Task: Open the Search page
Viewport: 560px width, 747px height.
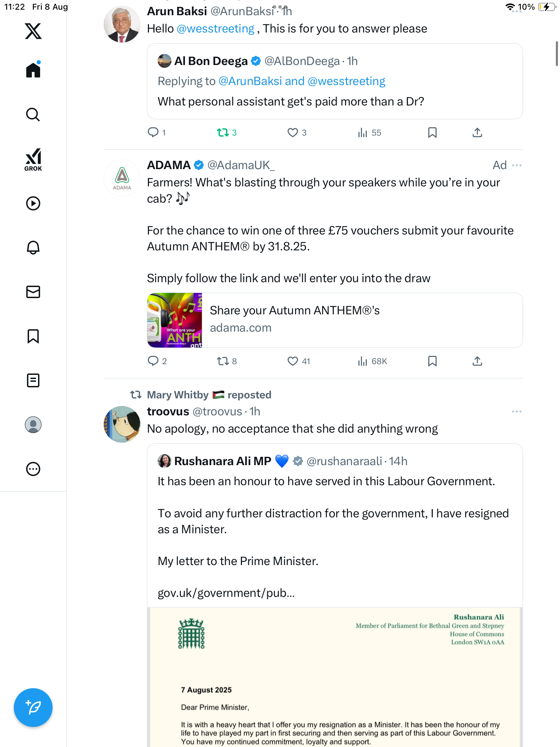Action: [33, 115]
